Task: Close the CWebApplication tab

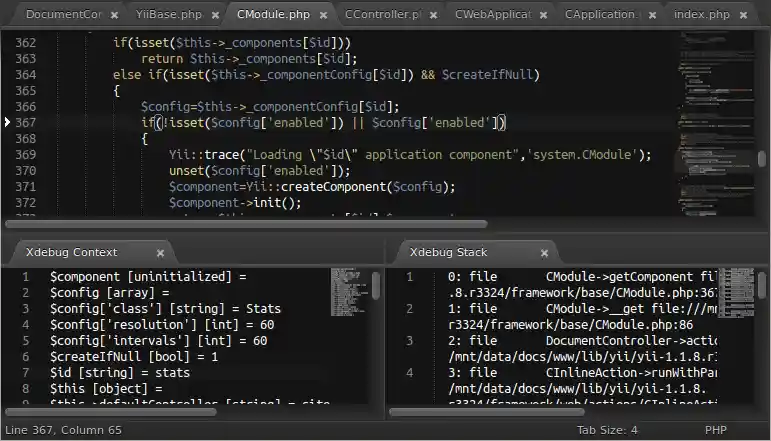Action: [543, 15]
